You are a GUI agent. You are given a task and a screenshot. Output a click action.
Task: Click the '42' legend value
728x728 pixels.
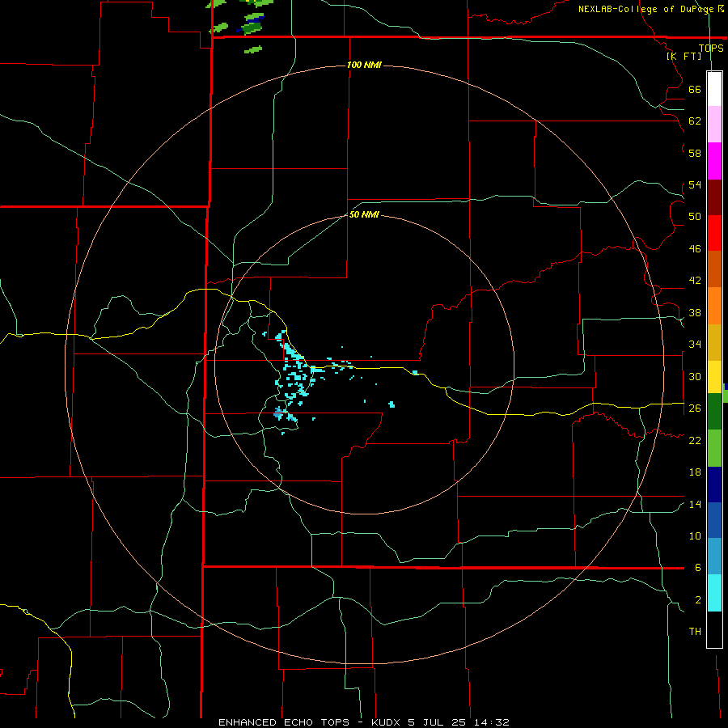[695, 280]
